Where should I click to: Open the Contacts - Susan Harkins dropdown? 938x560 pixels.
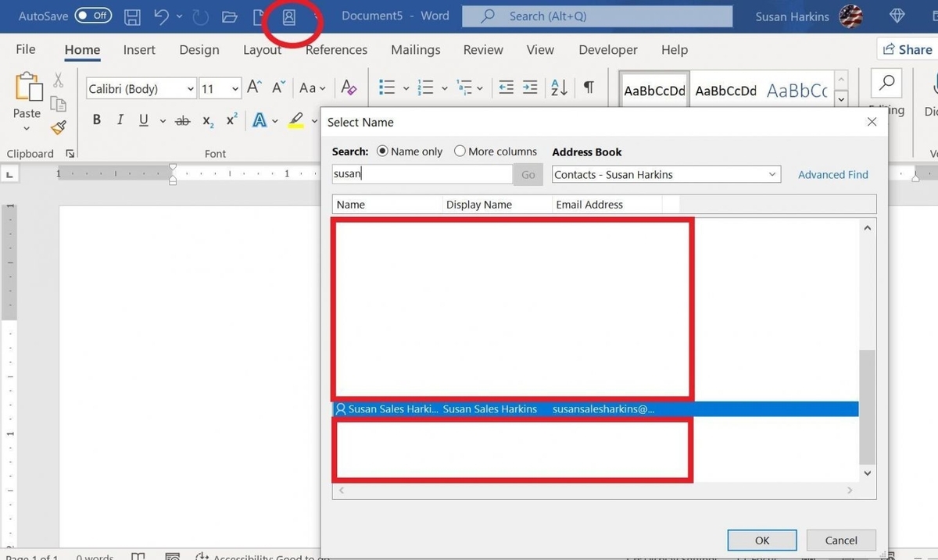tap(772, 174)
